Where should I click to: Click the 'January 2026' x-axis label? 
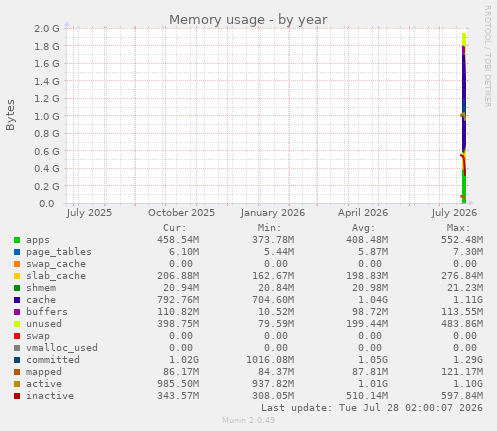pos(273,213)
